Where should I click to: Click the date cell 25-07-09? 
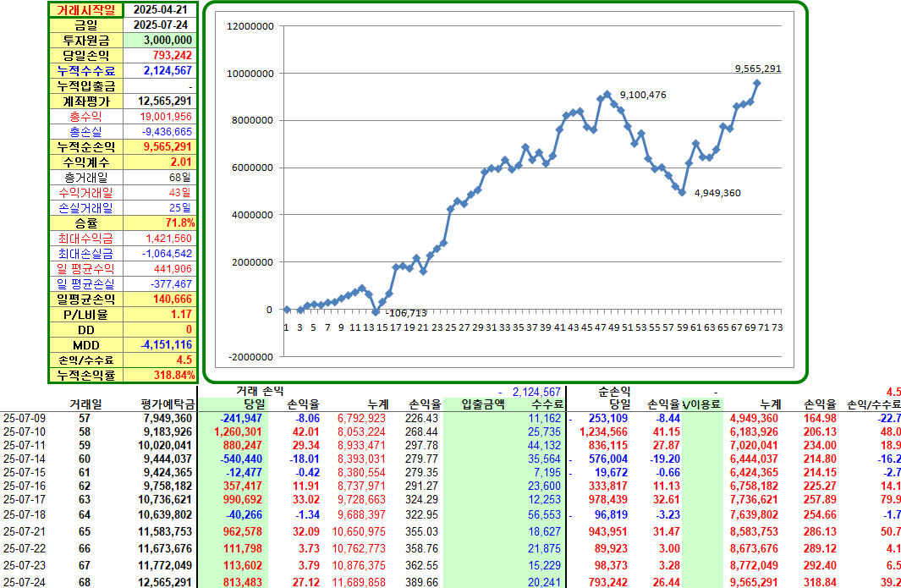point(25,419)
